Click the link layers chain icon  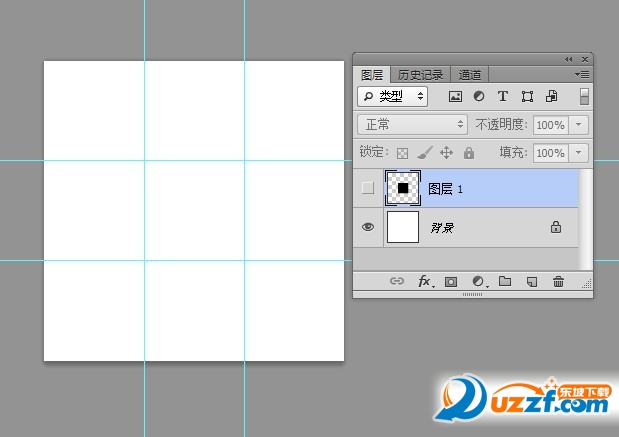point(397,281)
